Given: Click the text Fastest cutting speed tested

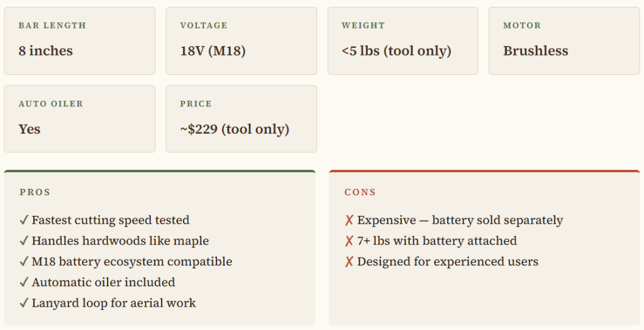Looking at the screenshot, I should (x=111, y=220).
